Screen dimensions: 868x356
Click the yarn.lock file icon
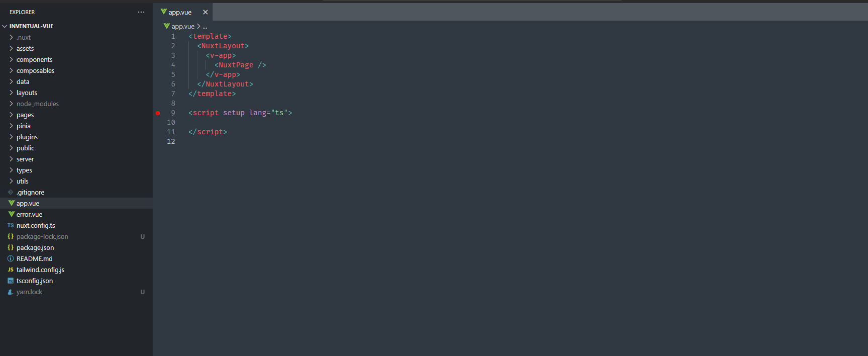click(x=11, y=292)
